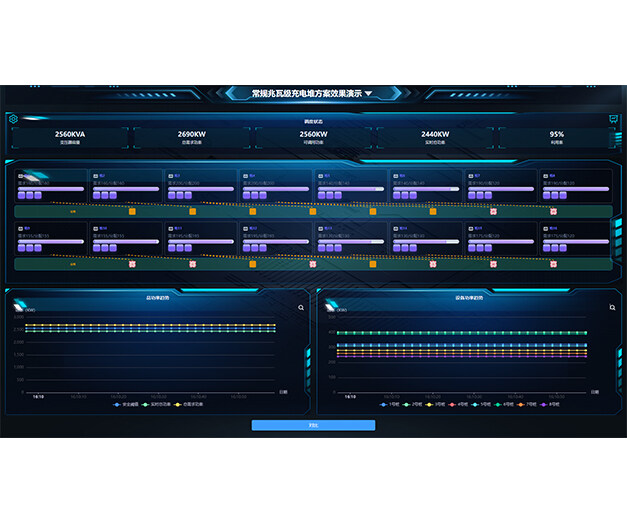Open the hexagon settings gear icon

[13, 119]
